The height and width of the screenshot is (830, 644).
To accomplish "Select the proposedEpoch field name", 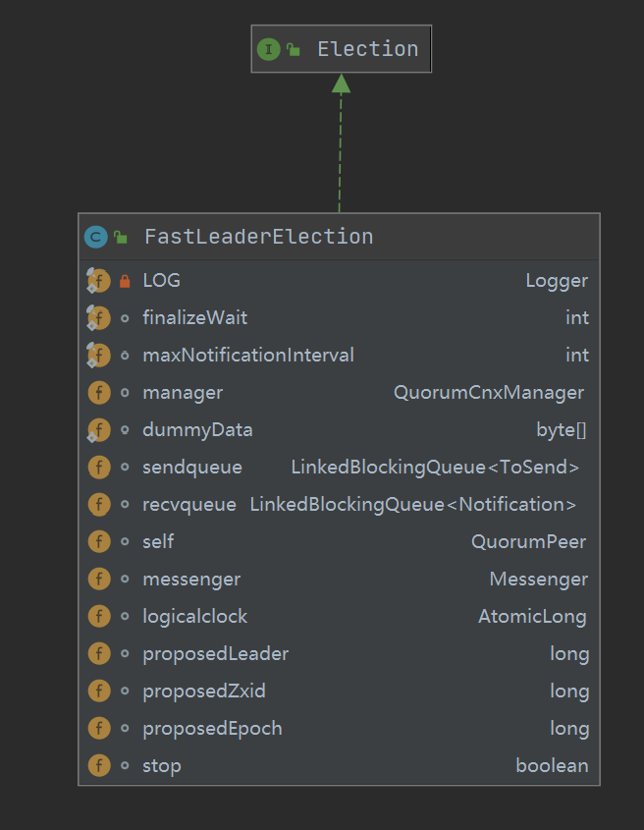I will pyautogui.click(x=212, y=729).
